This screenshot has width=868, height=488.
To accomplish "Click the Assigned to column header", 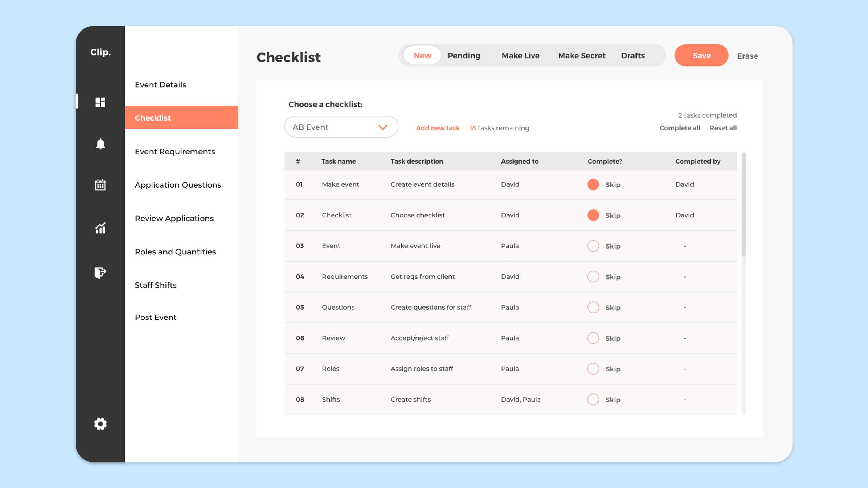I will coord(520,161).
